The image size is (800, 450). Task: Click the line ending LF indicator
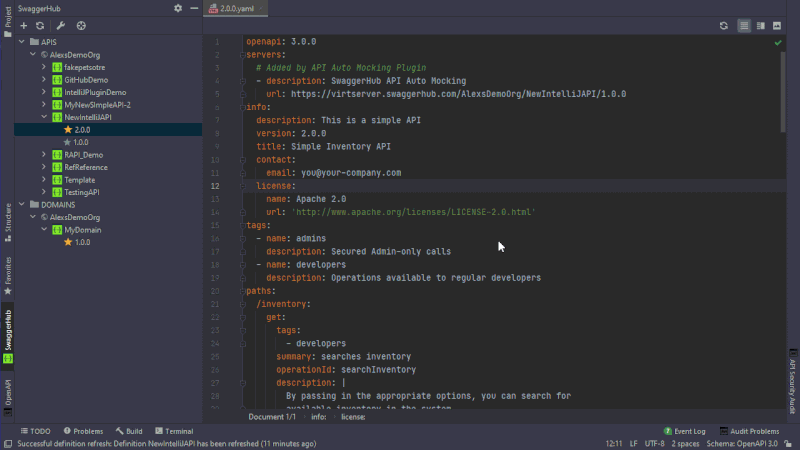(633, 444)
